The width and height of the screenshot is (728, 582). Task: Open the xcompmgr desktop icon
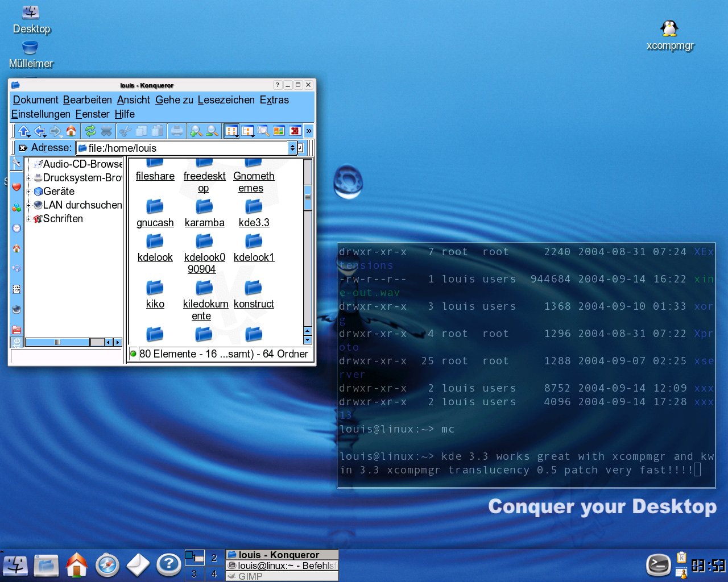click(x=670, y=35)
